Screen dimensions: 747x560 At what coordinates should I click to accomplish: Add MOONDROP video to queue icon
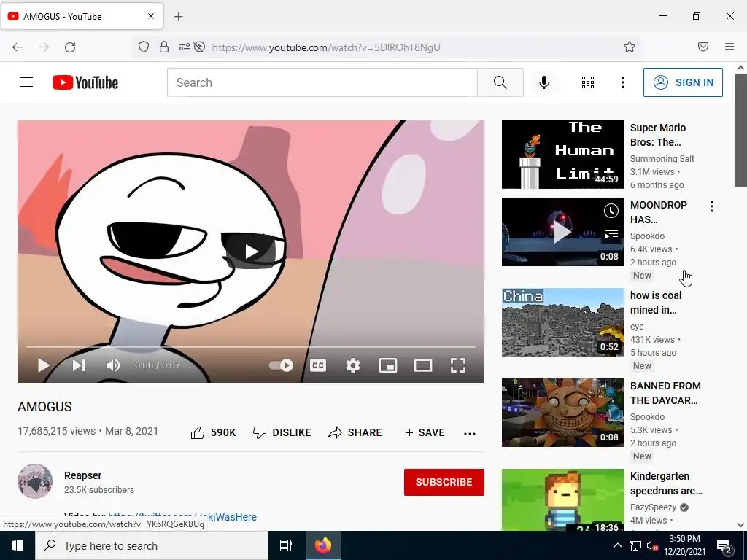pos(611,234)
